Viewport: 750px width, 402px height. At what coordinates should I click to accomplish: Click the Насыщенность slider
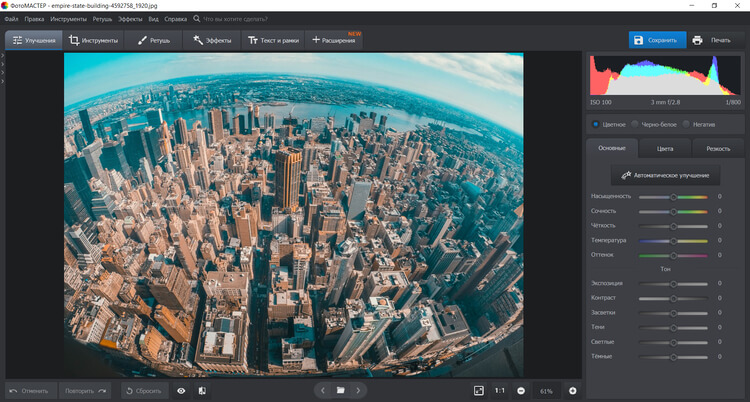(x=673, y=197)
